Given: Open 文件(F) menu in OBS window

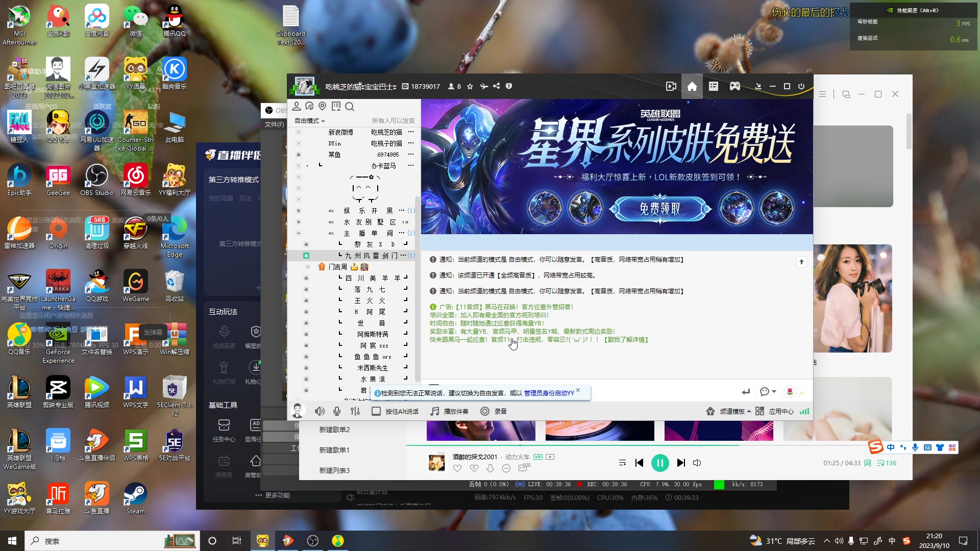Looking at the screenshot, I should [274, 124].
